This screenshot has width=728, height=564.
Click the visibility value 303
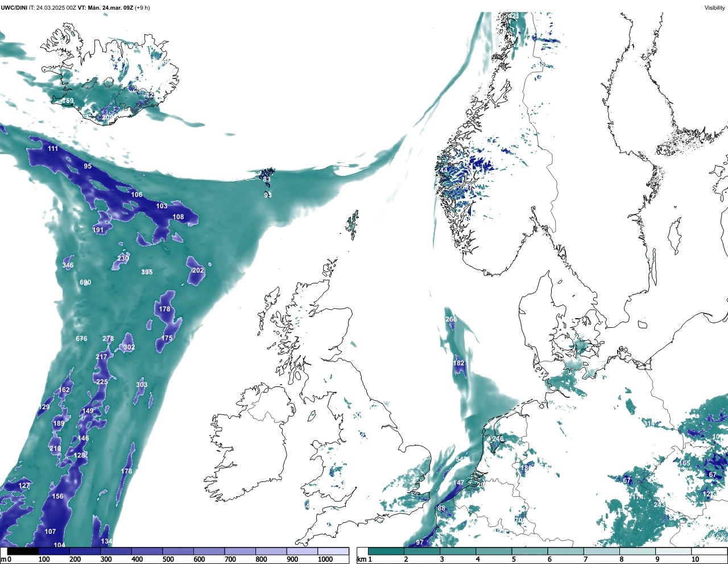[142, 385]
